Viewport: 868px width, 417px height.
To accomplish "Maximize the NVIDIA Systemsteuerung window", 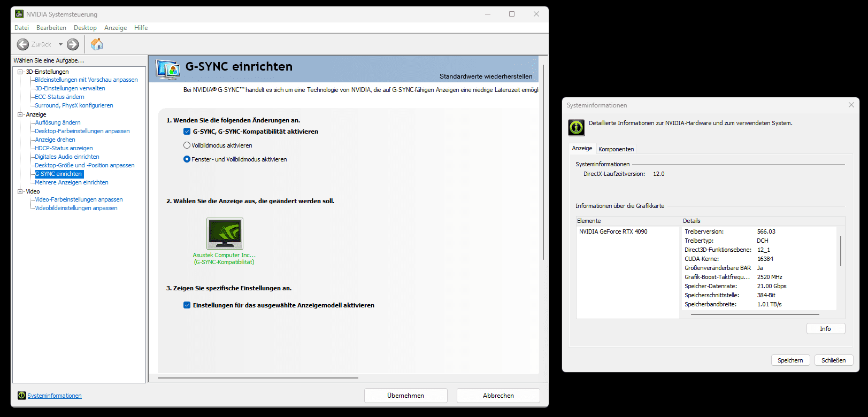I will pos(512,14).
